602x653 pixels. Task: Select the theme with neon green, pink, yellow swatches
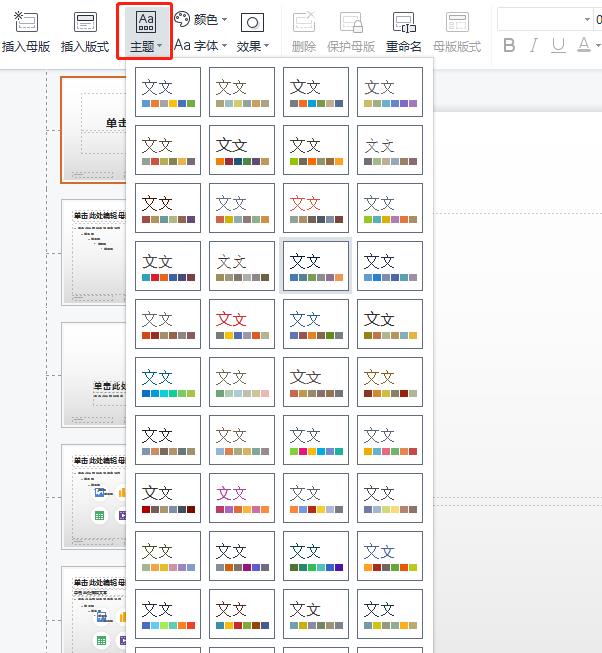click(x=316, y=440)
